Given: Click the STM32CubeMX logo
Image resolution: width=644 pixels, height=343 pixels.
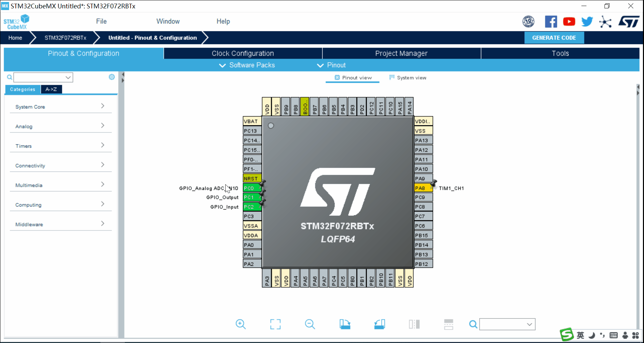Looking at the screenshot, I should [16, 22].
